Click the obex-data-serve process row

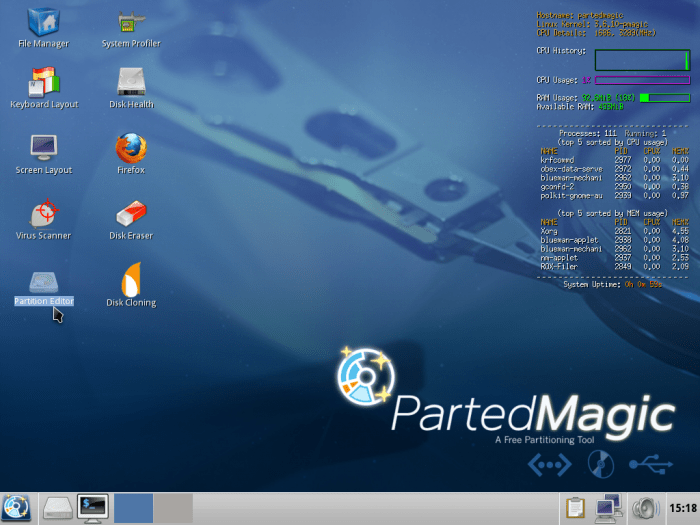click(x=614, y=169)
